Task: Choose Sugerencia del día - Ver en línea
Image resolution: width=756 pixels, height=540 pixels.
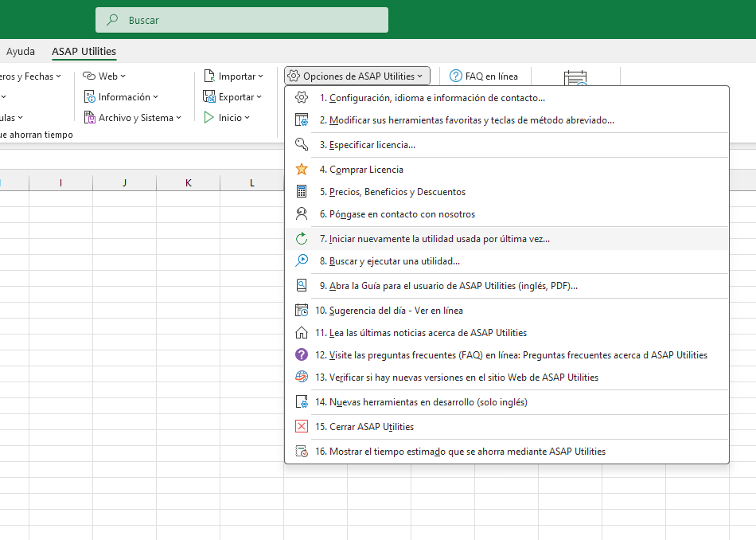Action: 507,310
